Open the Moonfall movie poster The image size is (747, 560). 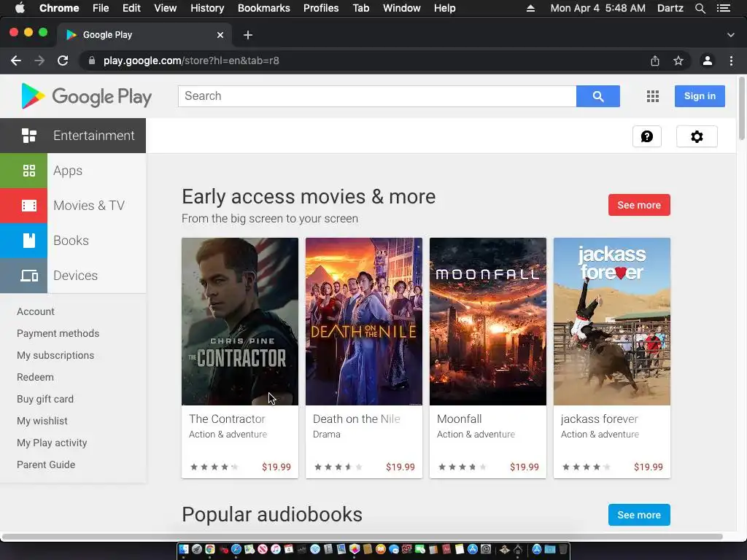tap(488, 322)
